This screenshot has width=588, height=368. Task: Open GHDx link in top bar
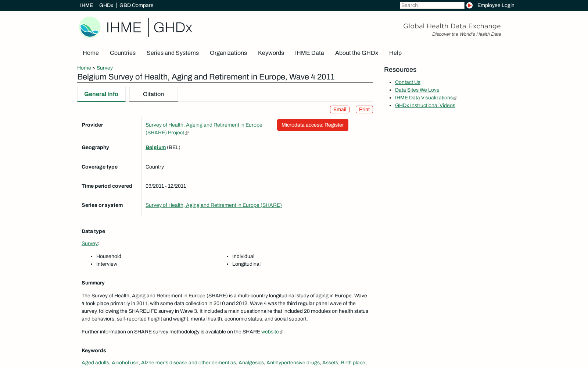click(106, 6)
